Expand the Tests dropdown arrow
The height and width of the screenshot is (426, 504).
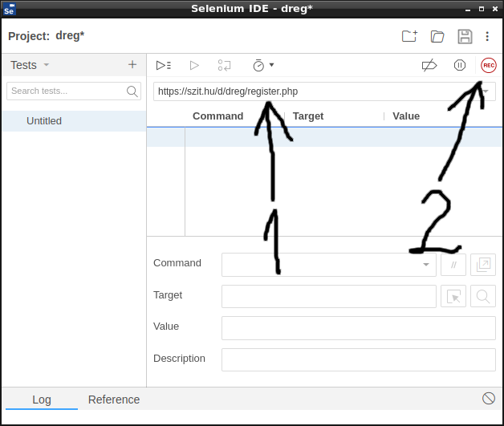tap(47, 64)
